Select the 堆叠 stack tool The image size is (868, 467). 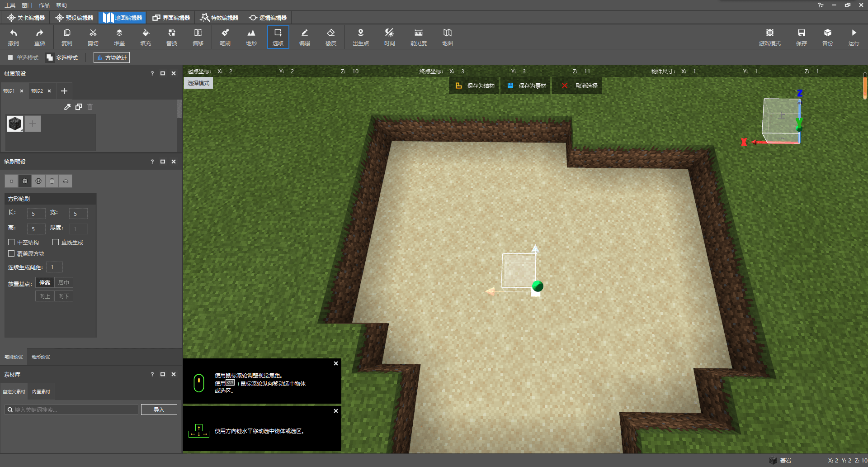[x=119, y=37]
